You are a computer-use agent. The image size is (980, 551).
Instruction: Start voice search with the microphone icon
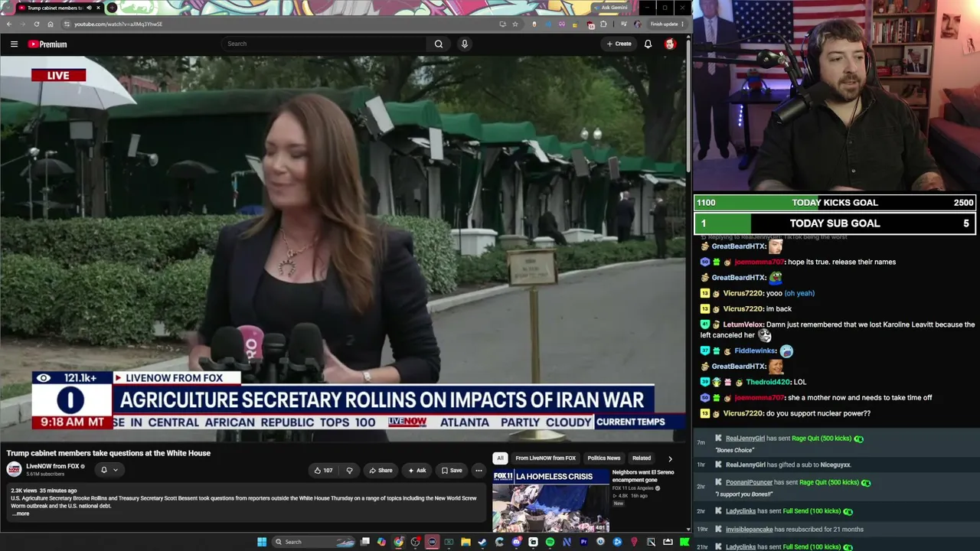464,44
